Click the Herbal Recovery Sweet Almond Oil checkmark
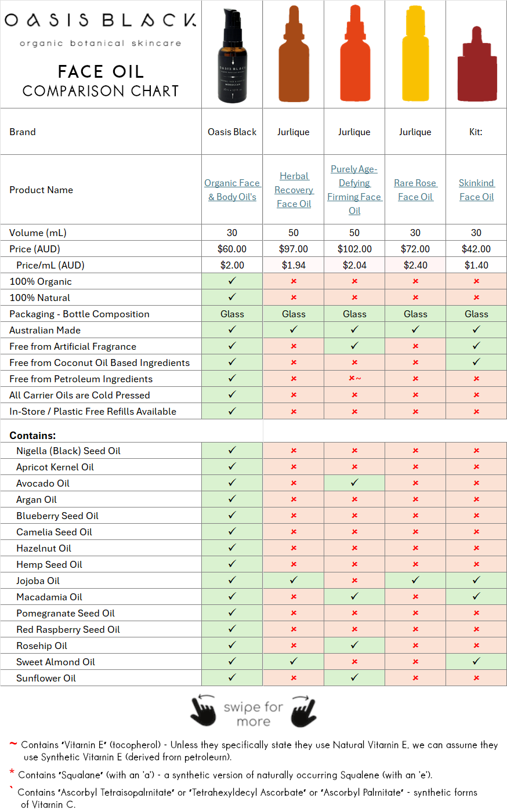Screen dimensions: 507x812 tap(294, 661)
